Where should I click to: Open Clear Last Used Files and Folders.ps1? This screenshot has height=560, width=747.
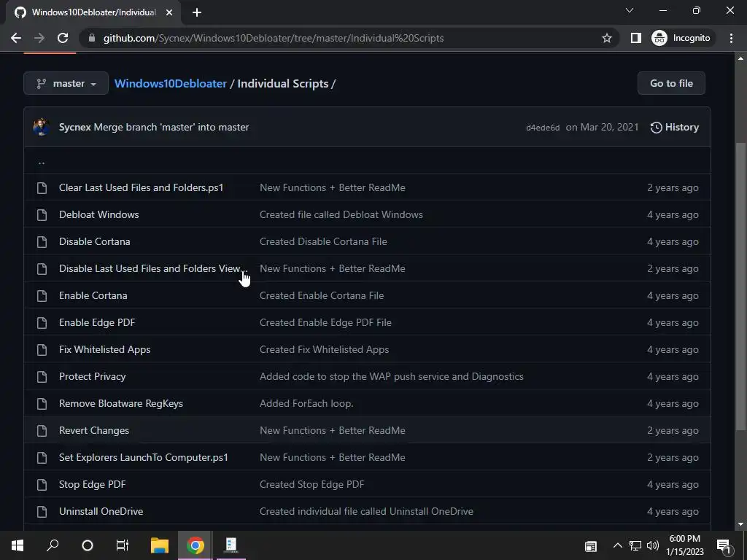click(141, 187)
